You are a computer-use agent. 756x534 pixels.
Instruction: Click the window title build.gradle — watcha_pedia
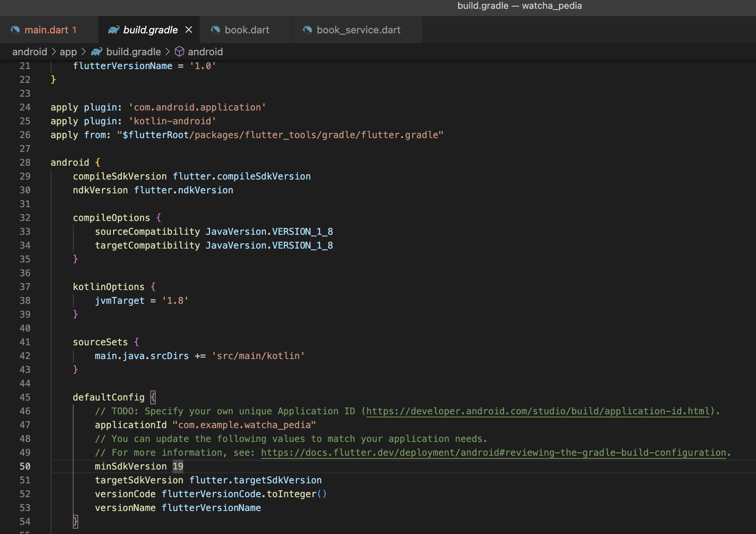point(519,6)
